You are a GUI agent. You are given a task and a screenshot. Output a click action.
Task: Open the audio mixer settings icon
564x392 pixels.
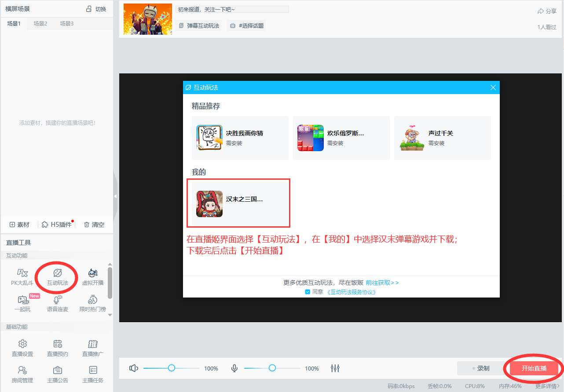[x=335, y=368]
